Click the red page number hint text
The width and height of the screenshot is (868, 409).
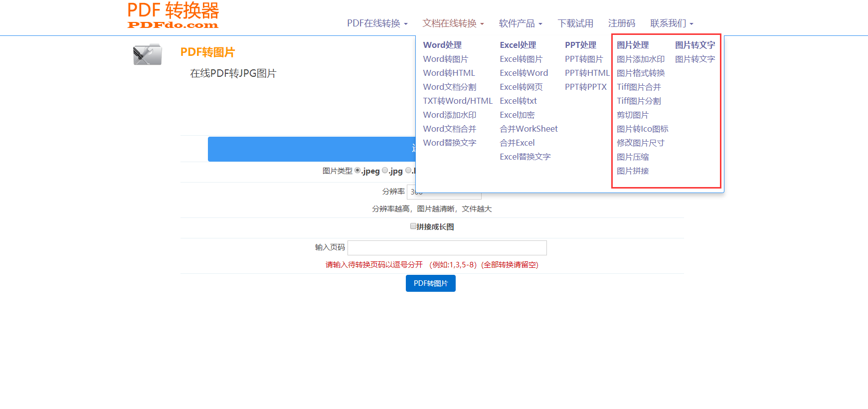[432, 264]
